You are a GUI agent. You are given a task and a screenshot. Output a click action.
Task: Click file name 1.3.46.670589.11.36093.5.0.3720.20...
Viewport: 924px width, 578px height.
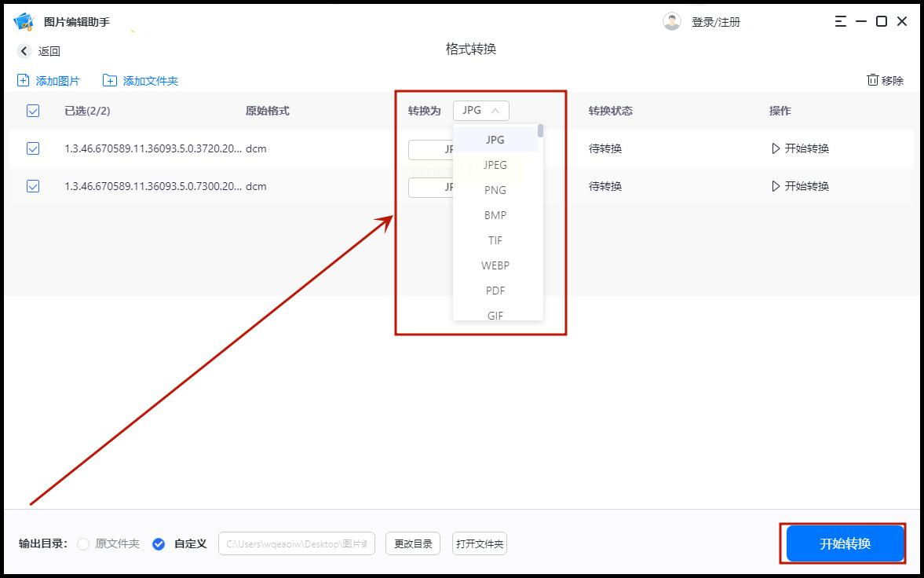click(153, 148)
